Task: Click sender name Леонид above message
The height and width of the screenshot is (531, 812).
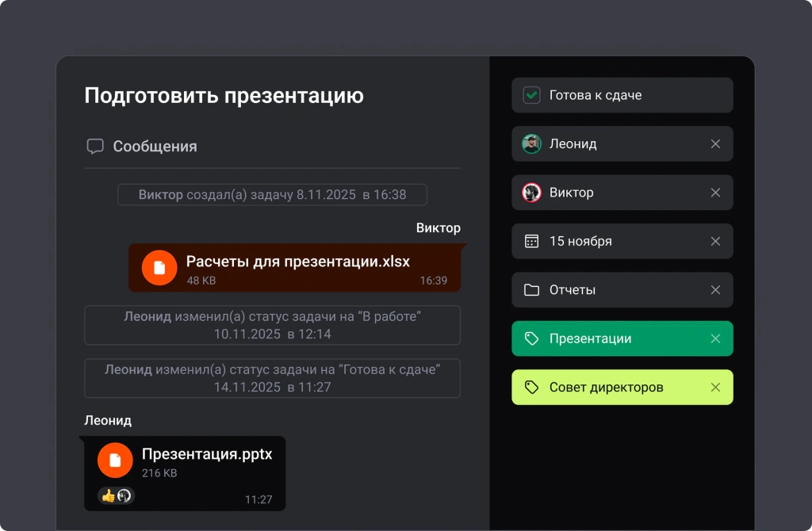Action: point(108,420)
